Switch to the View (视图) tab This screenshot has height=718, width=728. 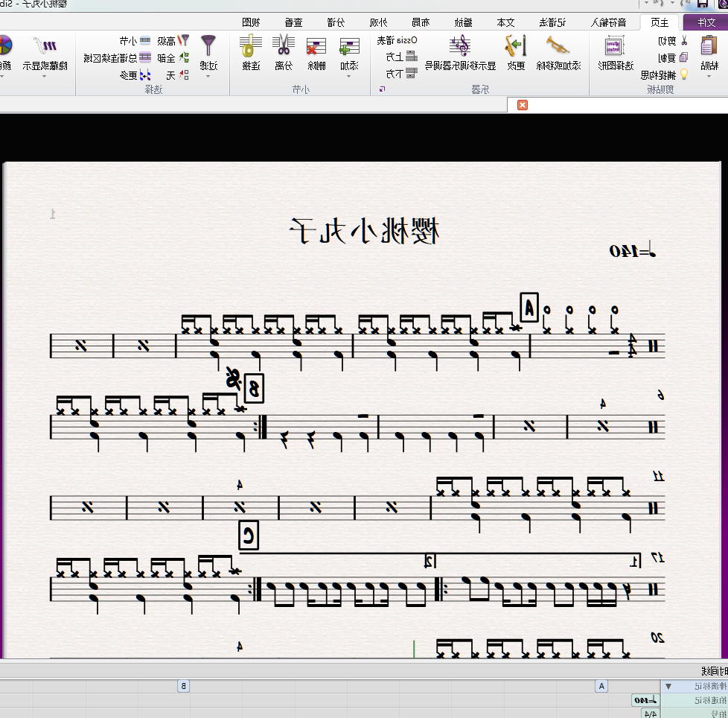click(251, 22)
